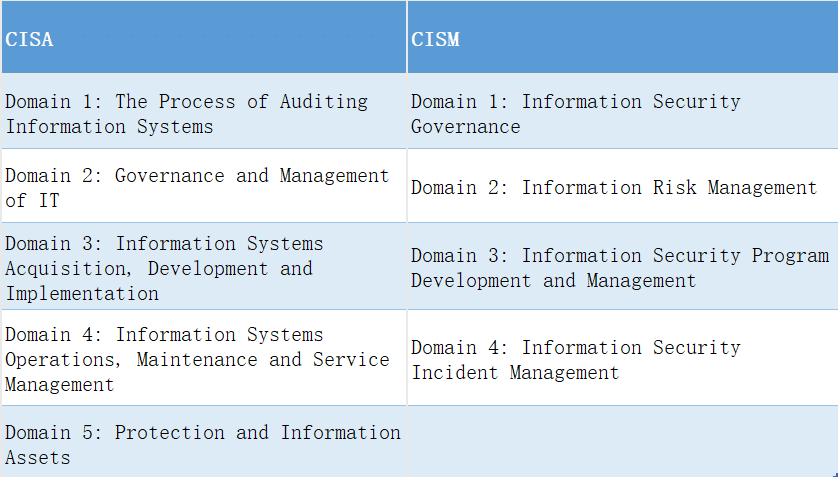This screenshot has width=838, height=477.
Task: Select the cell 'Information Systems Operations, Maintenance and Service Management'
Action: pyautogui.click(x=204, y=357)
